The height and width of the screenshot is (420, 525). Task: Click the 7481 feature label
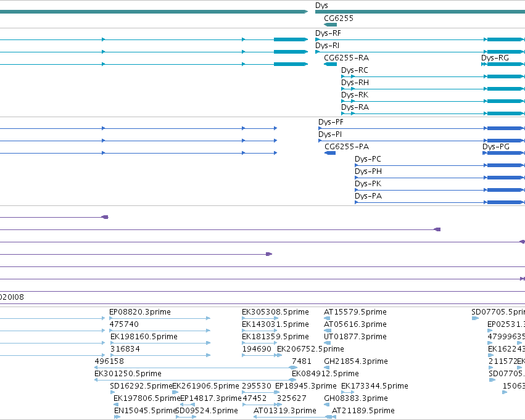[x=302, y=362]
